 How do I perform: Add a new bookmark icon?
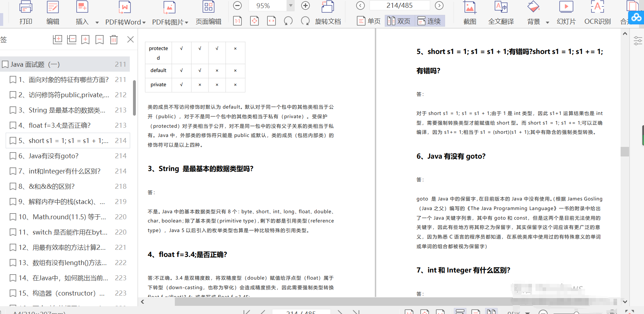85,39
